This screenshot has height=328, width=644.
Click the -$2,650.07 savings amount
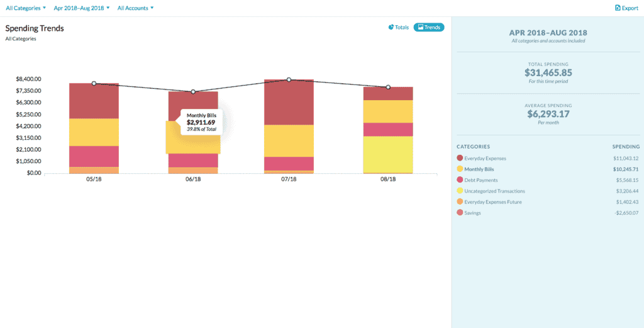(628, 213)
